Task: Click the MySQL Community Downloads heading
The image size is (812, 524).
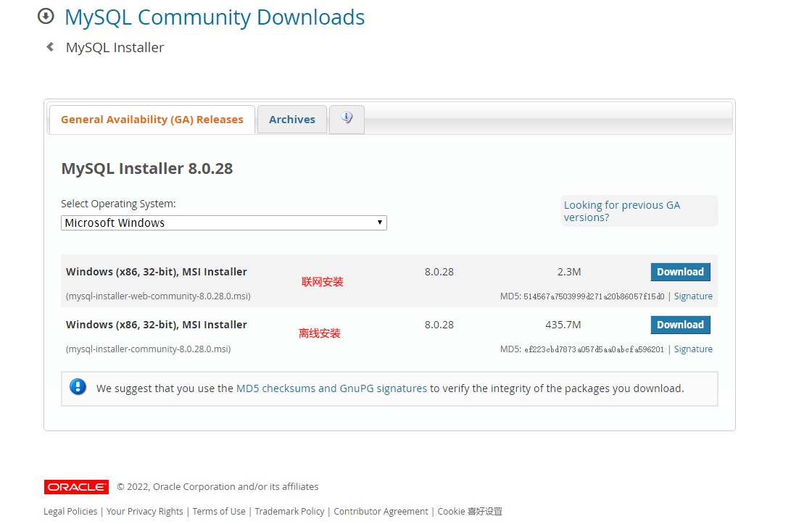Action: pyautogui.click(x=215, y=17)
